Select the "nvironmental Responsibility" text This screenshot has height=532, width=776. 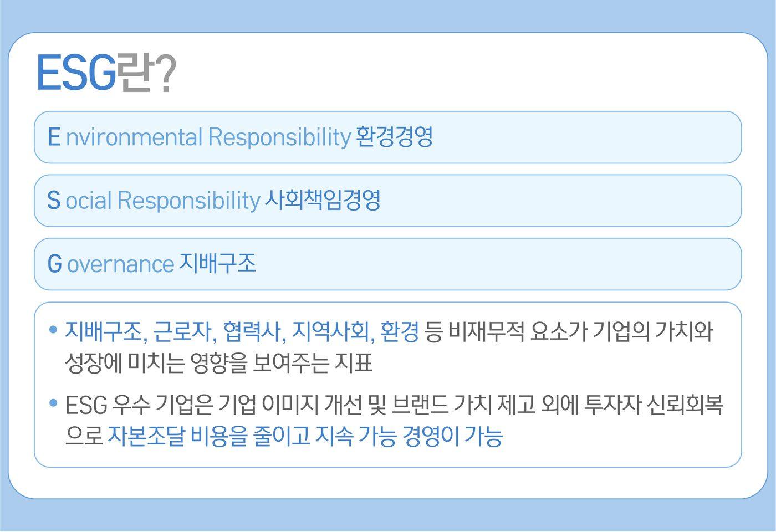[208, 137]
